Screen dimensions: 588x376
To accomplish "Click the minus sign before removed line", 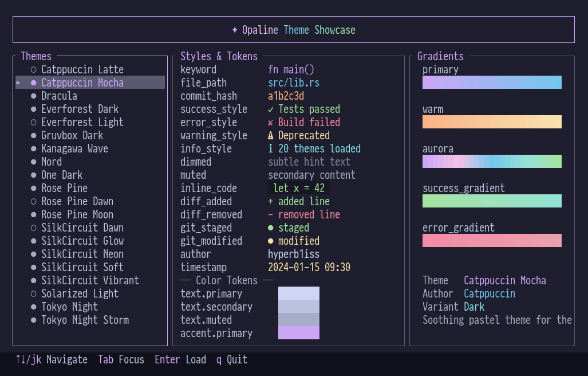I will 271,214.
